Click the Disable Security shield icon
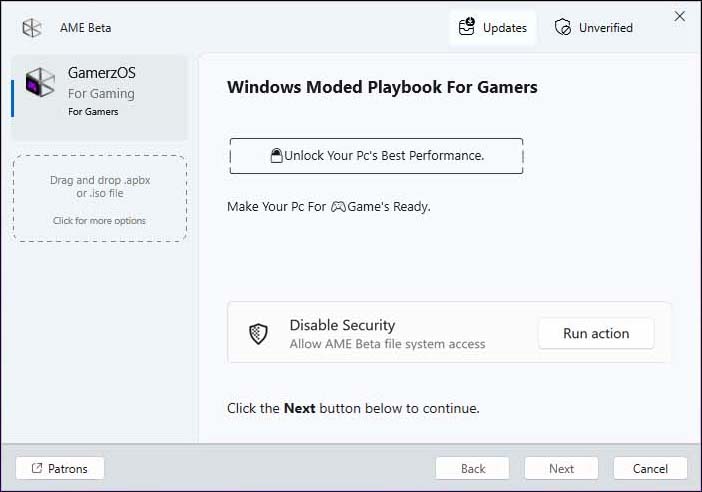Viewport: 702px width, 492px height. click(258, 334)
